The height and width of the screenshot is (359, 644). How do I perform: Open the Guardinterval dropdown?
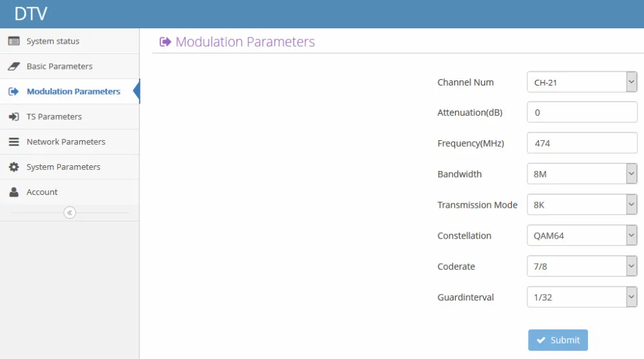pos(582,297)
